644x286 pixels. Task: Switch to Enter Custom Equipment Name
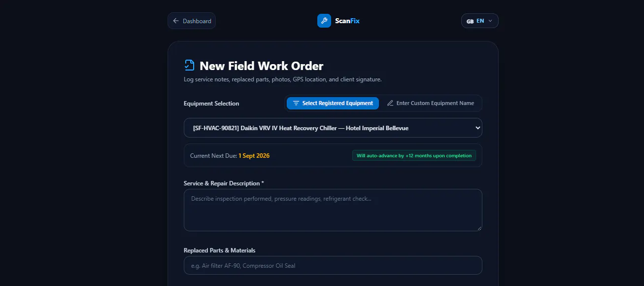click(430, 103)
